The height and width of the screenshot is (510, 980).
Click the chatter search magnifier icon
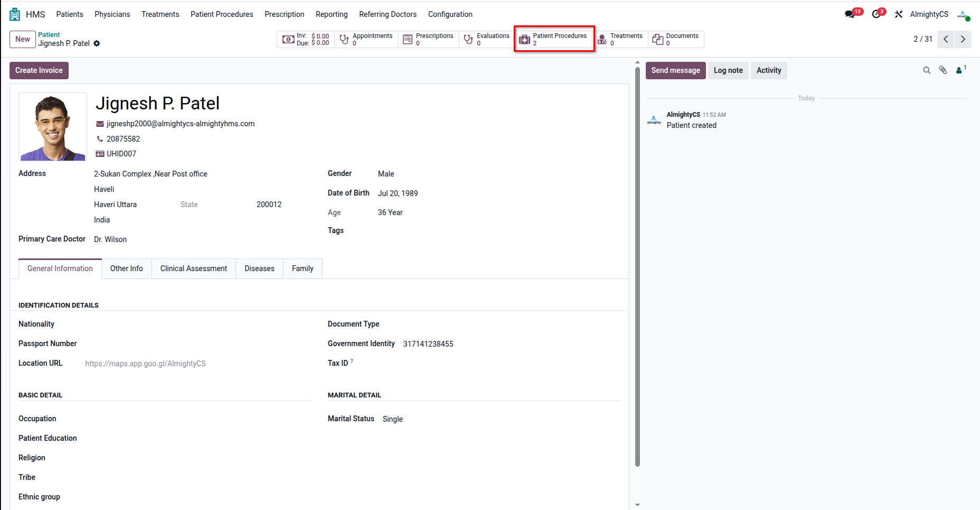(927, 70)
